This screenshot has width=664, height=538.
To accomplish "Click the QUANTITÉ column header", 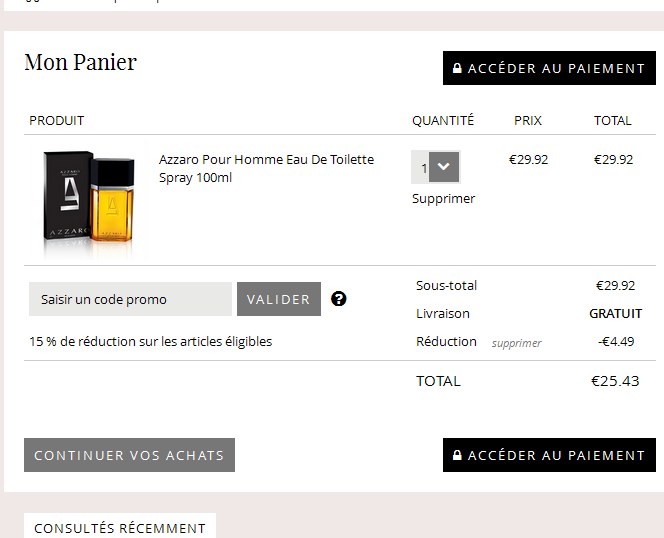I will [x=443, y=120].
